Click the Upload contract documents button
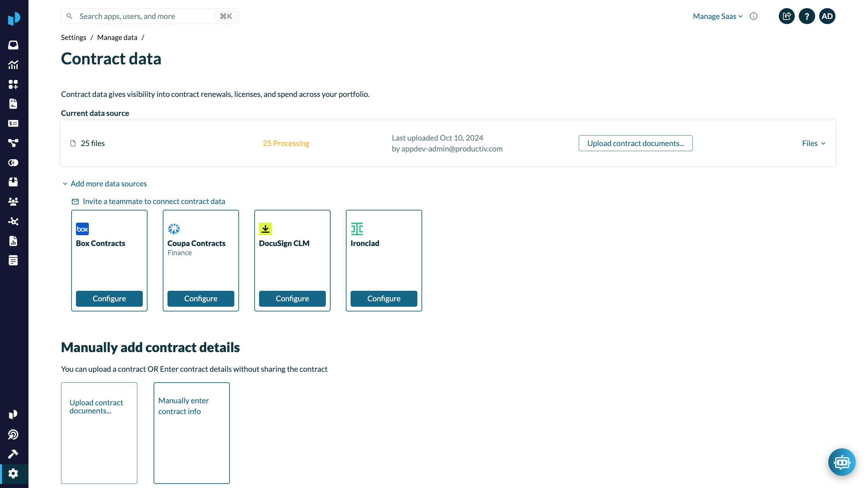Viewport: 868px width, 488px height. pyautogui.click(x=635, y=143)
